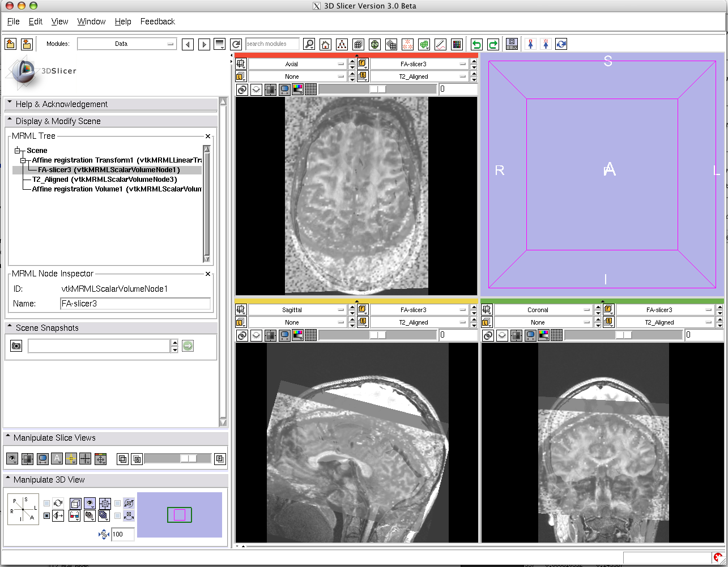Screen dimensions: 728x567
Task: Collapse the Display & Modify Scene panel
Action: point(110,121)
